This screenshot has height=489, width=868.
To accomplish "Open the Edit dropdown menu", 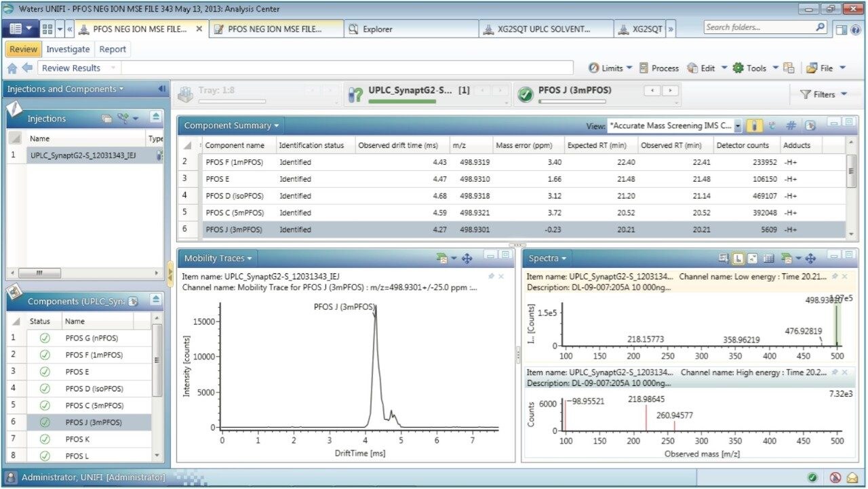I will [x=707, y=68].
